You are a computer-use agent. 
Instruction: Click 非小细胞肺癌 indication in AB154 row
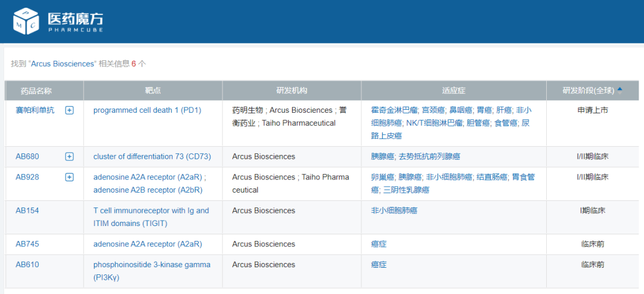[x=394, y=211]
